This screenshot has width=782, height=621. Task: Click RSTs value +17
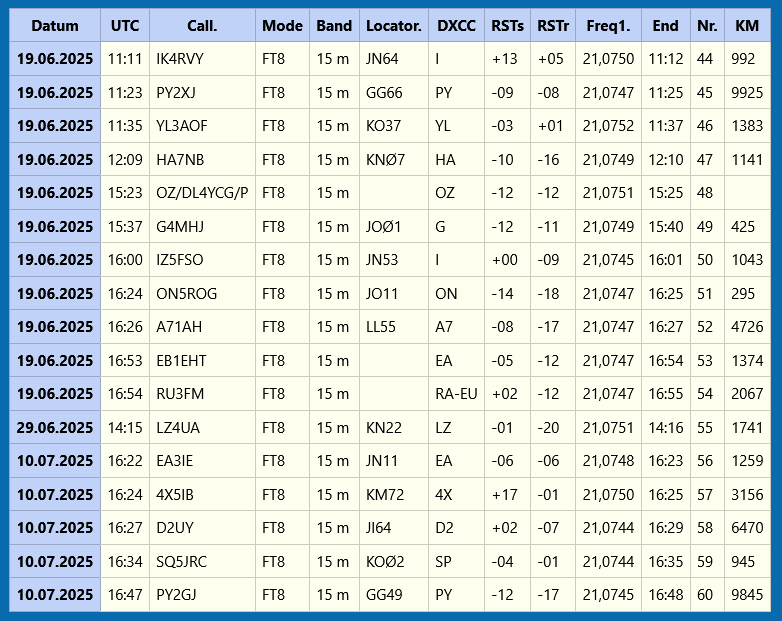pos(507,494)
